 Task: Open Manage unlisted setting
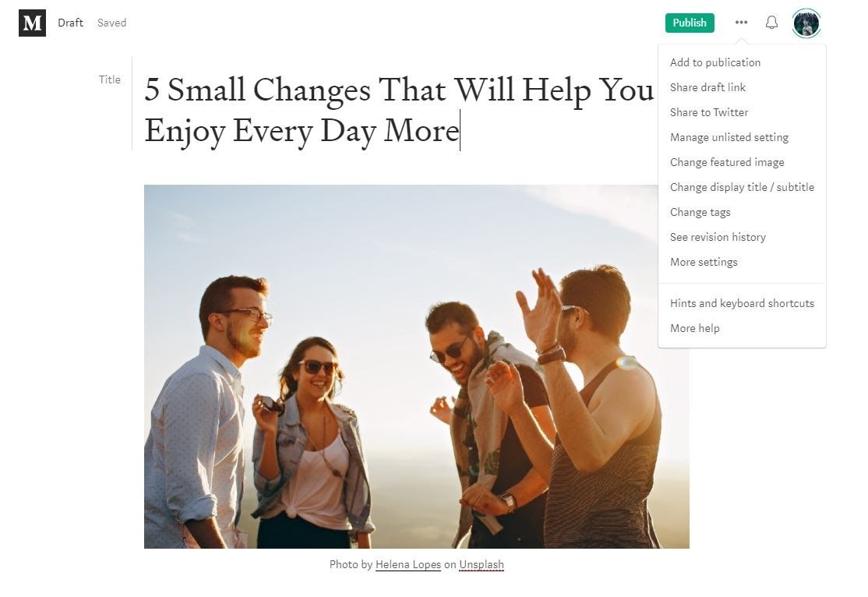point(729,137)
